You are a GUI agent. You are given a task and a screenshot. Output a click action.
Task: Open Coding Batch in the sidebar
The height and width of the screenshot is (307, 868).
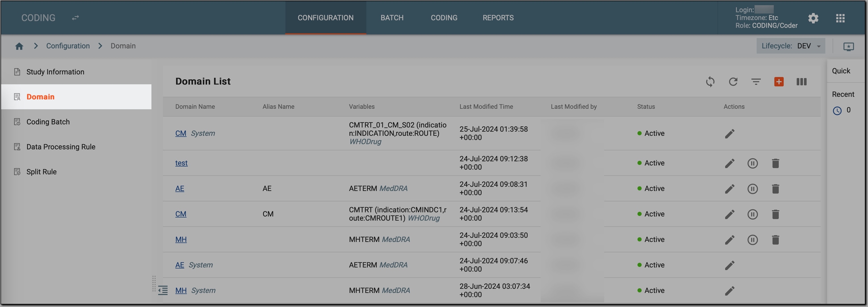pyautogui.click(x=76, y=122)
